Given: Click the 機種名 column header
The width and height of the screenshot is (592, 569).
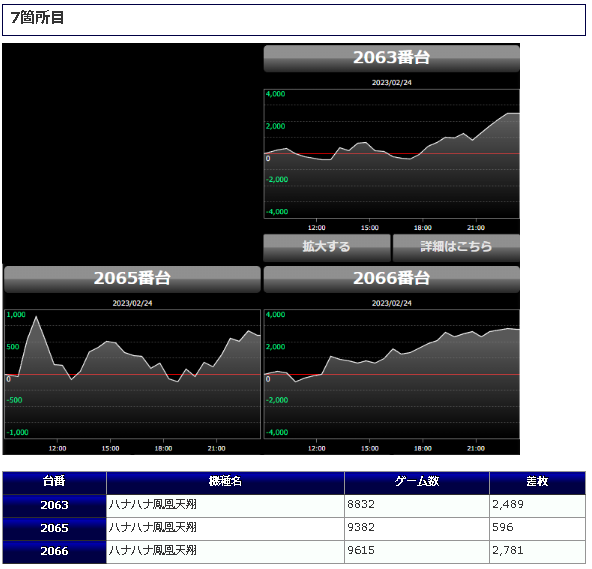Looking at the screenshot, I should pyautogui.click(x=225, y=483).
